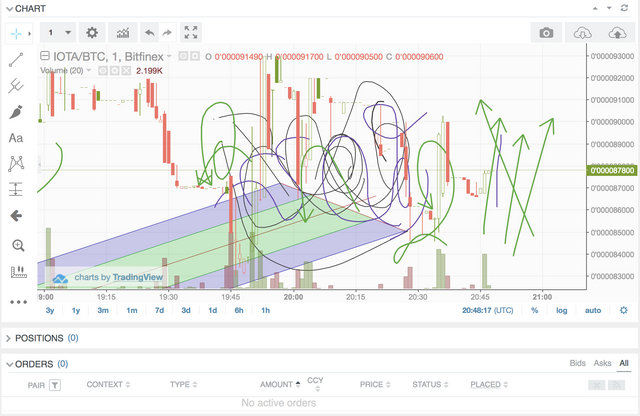Sort orders by AMOUNT column
This screenshot has height=416, width=640.
[x=280, y=384]
